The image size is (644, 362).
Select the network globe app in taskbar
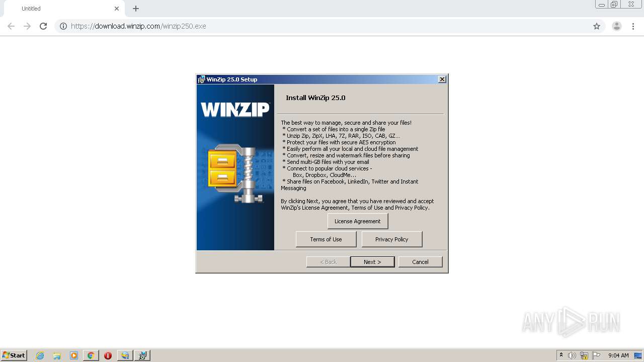(x=125, y=355)
